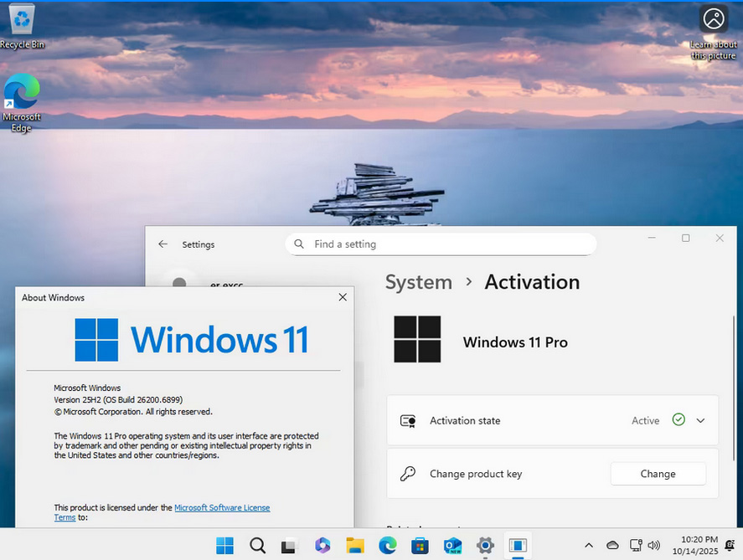Click the Change product key button
Image resolution: width=743 pixels, height=560 pixels.
click(658, 474)
